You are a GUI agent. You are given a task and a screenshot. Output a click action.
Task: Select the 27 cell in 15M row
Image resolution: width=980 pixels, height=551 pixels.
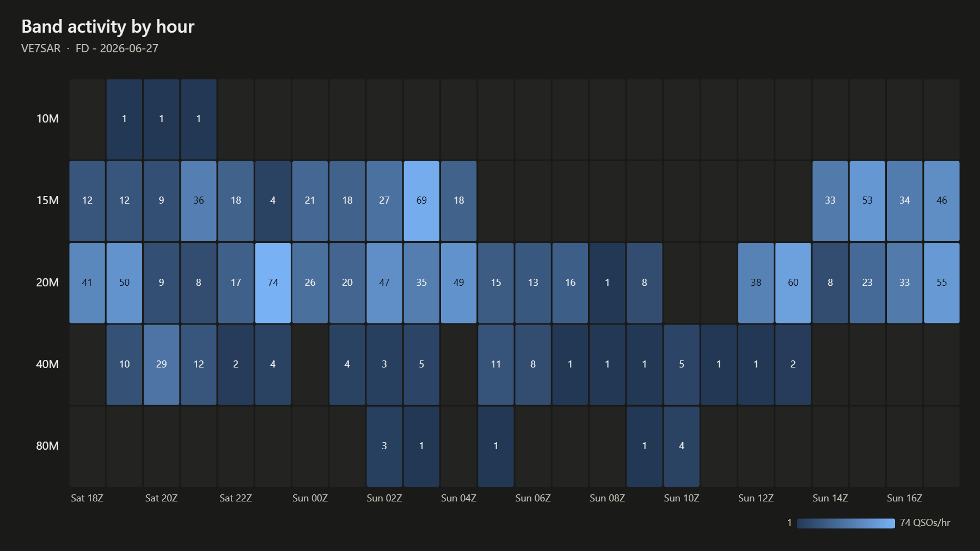(384, 201)
